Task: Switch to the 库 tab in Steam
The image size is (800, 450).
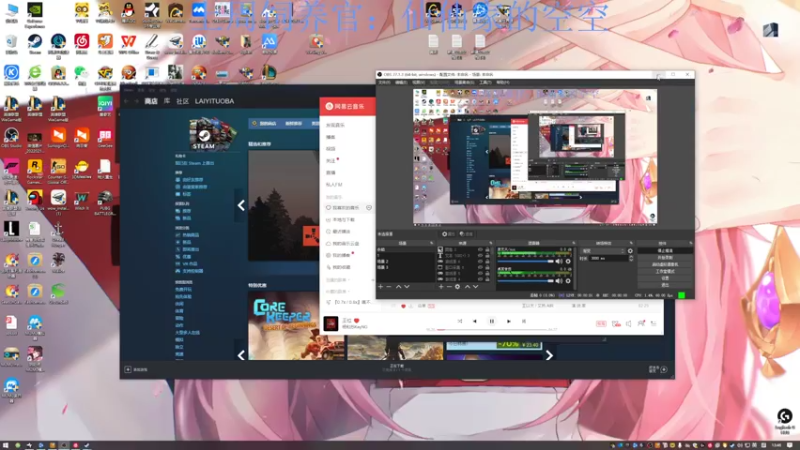Action: pos(167,101)
